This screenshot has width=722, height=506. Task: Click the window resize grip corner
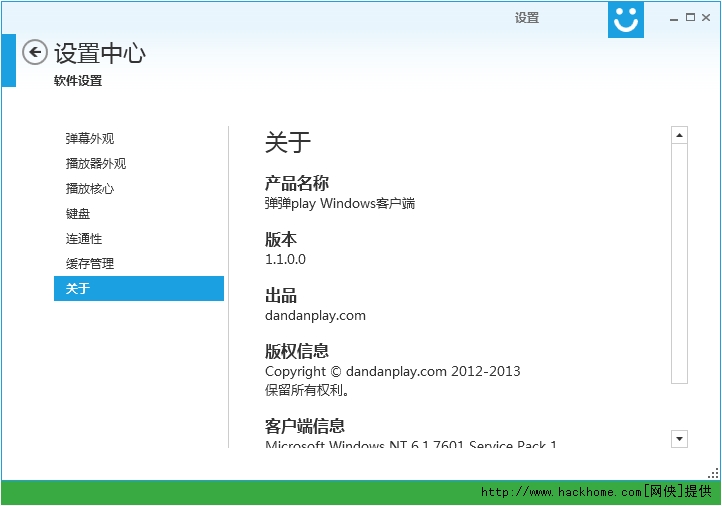tap(713, 473)
